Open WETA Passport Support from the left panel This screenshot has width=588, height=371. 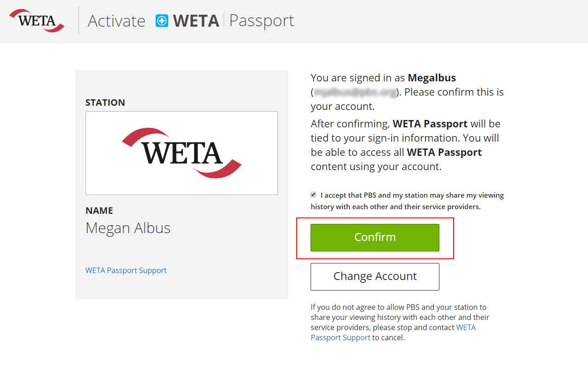click(126, 270)
